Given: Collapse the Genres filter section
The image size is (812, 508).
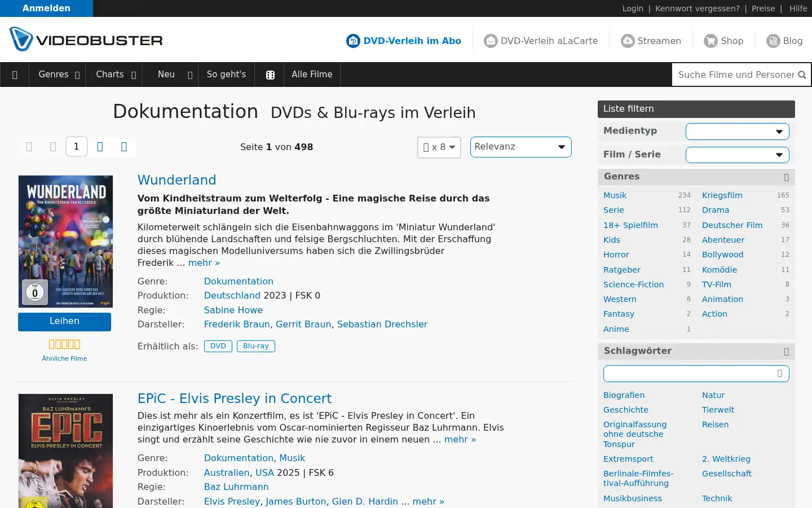Looking at the screenshot, I should coord(786,177).
